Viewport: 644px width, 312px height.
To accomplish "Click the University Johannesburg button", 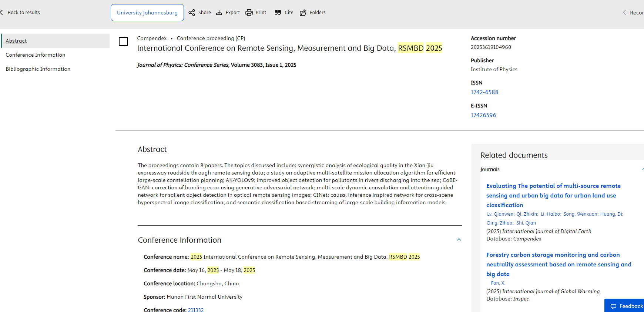I will pyautogui.click(x=147, y=13).
